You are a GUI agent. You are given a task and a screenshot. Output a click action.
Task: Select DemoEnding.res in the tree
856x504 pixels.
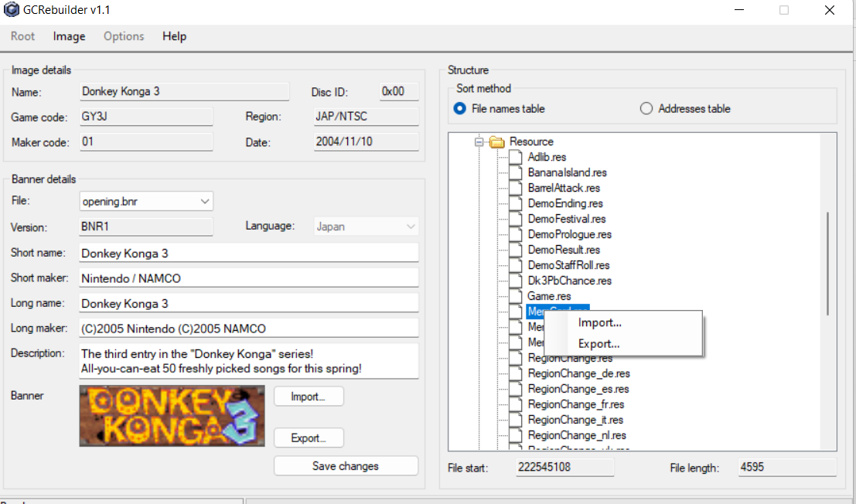click(565, 203)
